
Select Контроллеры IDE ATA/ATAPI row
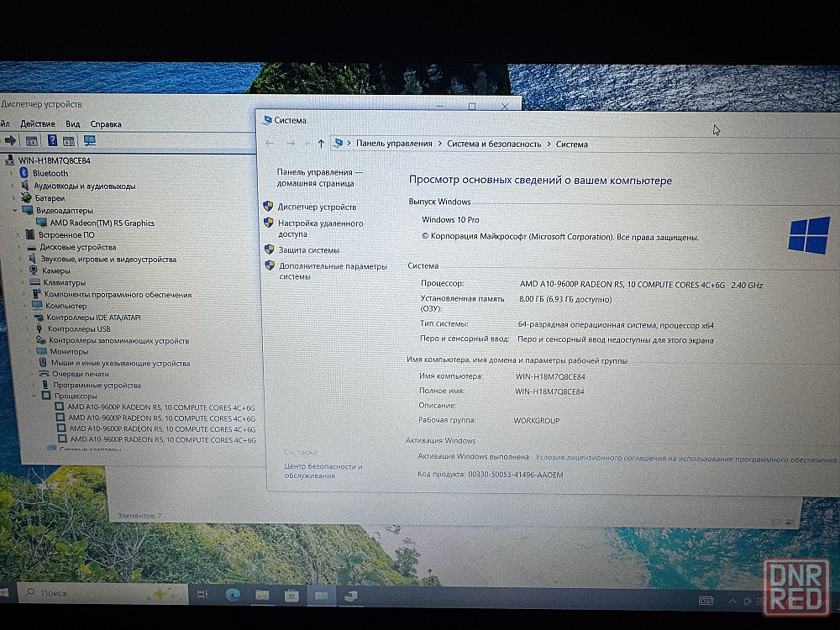pos(94,318)
